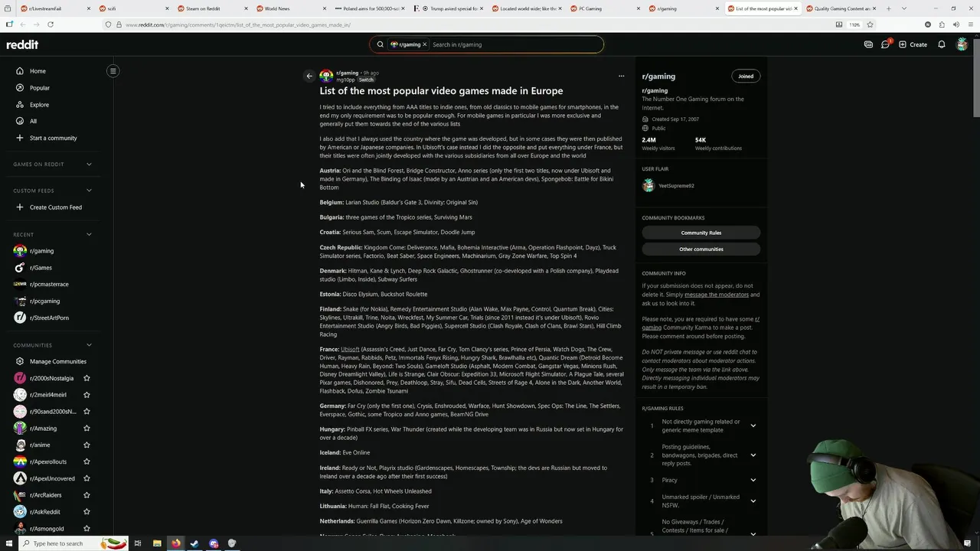Click Create Custom Feed
The width and height of the screenshot is (980, 551).
(x=55, y=207)
